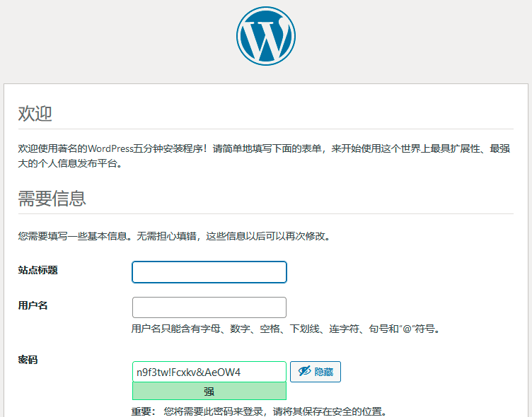Focus the 站点标题 site title input field
Image resolution: width=532 pixels, height=417 pixels.
(x=209, y=272)
